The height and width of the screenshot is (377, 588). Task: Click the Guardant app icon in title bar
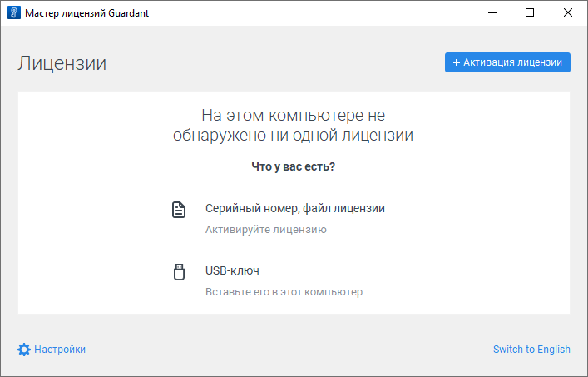14,12
